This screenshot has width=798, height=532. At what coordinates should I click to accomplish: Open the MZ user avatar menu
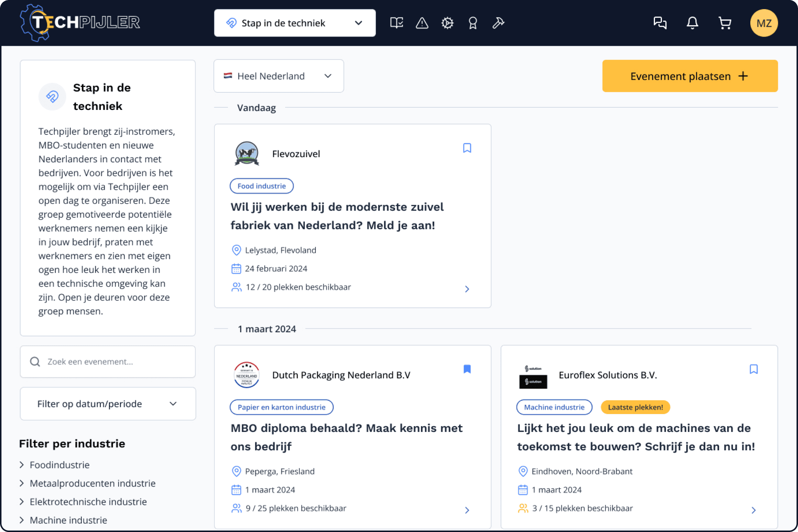click(x=764, y=23)
